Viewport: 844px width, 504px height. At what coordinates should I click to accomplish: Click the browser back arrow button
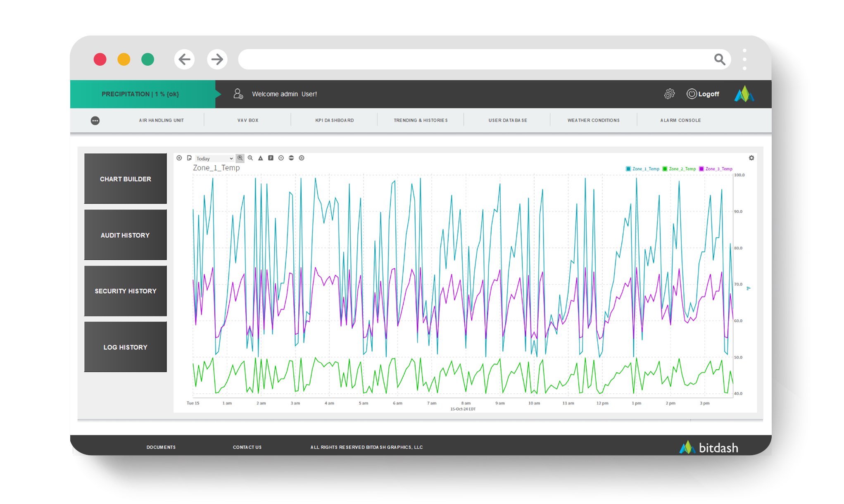click(184, 59)
